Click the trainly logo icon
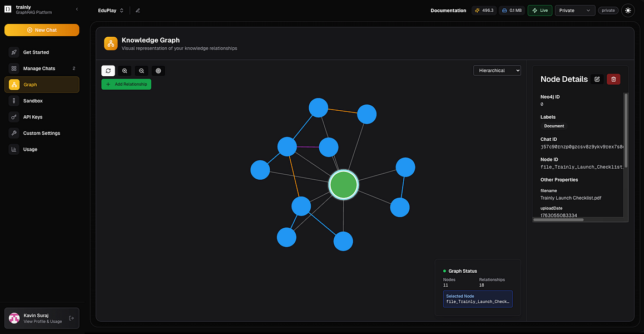 8,9
